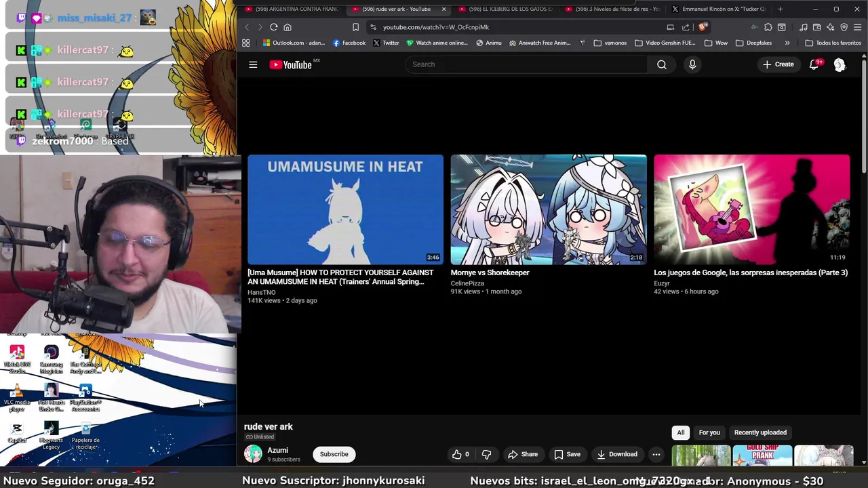
Task: Download the rude ver ark video
Action: [x=616, y=454]
